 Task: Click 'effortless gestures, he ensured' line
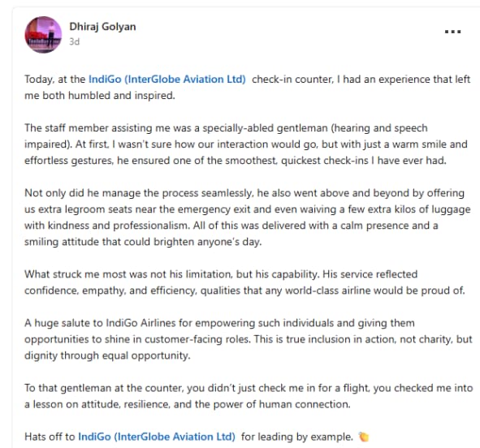coord(236,161)
